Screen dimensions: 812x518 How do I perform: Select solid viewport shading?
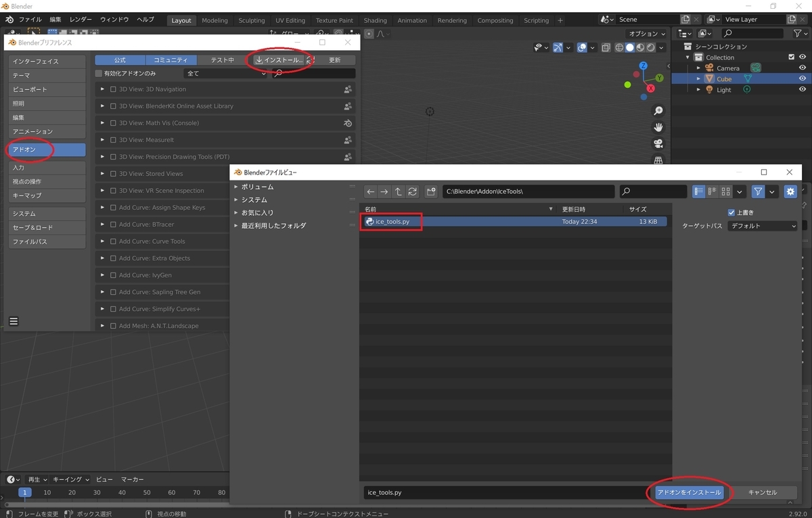coord(629,47)
